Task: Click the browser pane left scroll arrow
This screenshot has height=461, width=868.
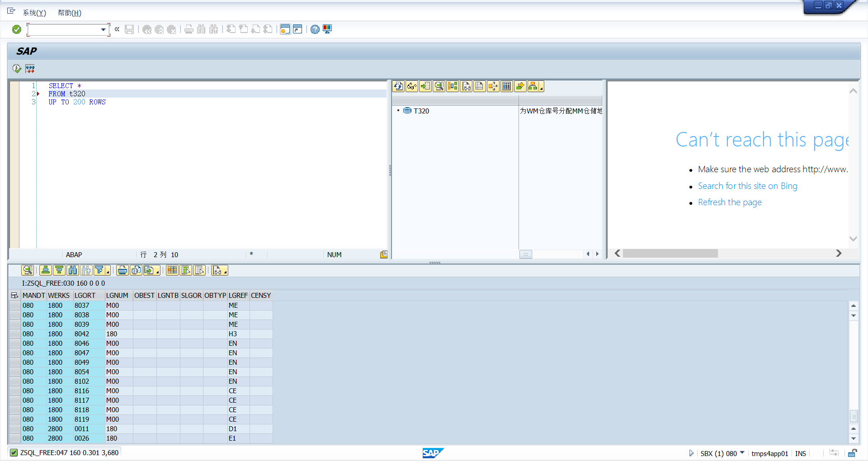Action: [x=618, y=254]
